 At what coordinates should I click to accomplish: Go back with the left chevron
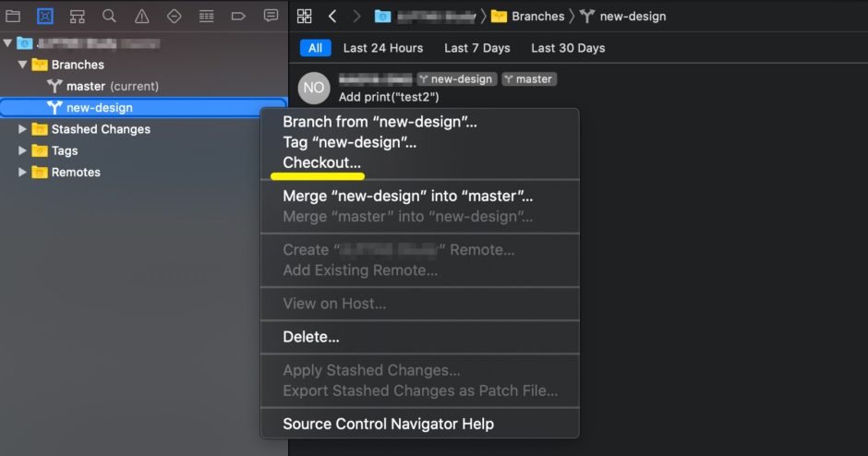(332, 16)
